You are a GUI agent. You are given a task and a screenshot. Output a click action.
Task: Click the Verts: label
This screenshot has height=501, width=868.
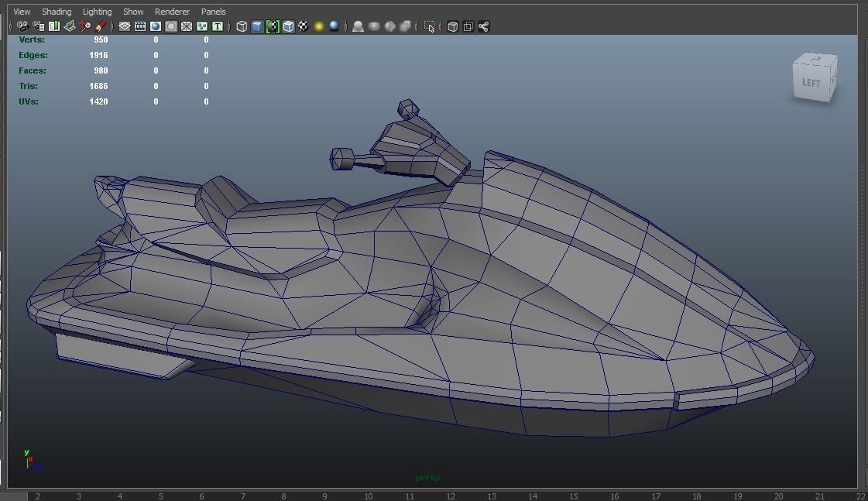click(x=32, y=39)
